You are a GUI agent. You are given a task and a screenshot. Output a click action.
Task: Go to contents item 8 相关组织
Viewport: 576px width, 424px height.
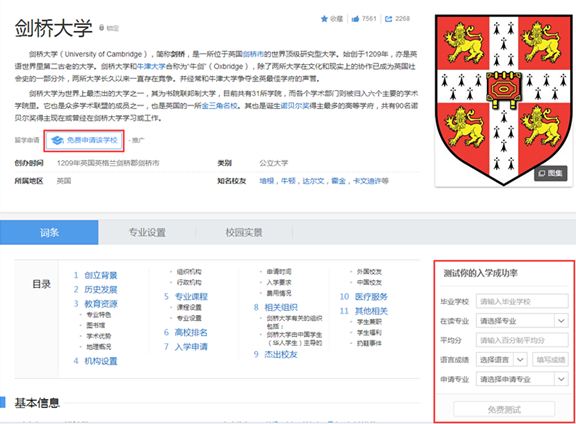coord(281,308)
